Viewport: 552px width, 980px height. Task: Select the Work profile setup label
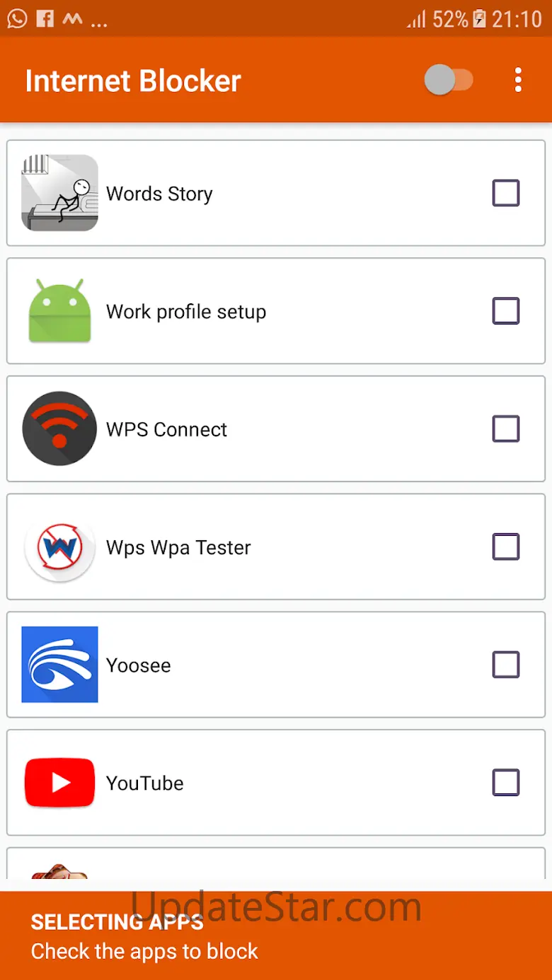coord(186,312)
